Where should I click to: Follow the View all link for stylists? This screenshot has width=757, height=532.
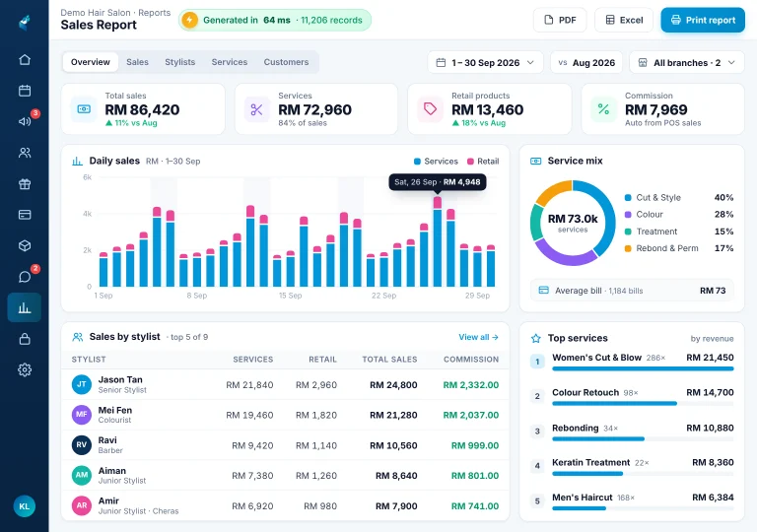(478, 337)
